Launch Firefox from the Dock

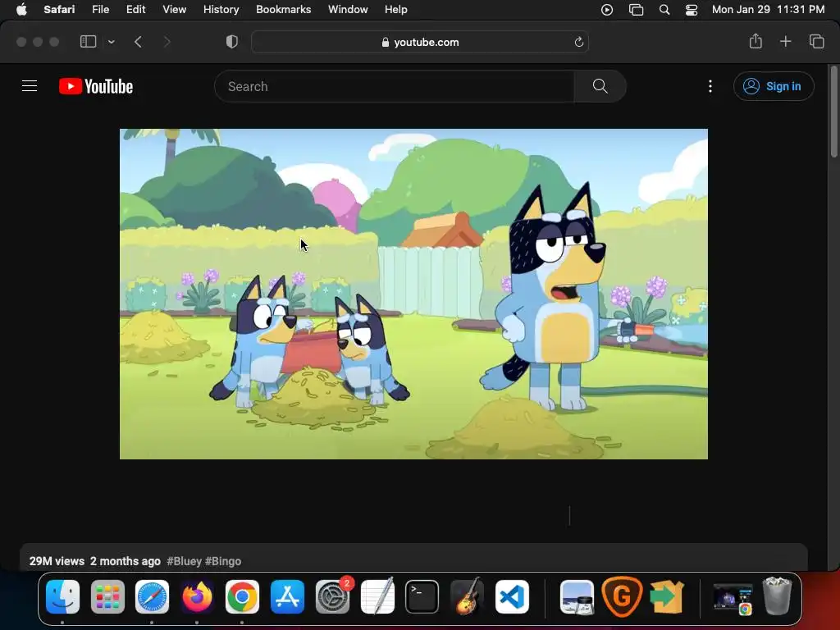tap(197, 596)
